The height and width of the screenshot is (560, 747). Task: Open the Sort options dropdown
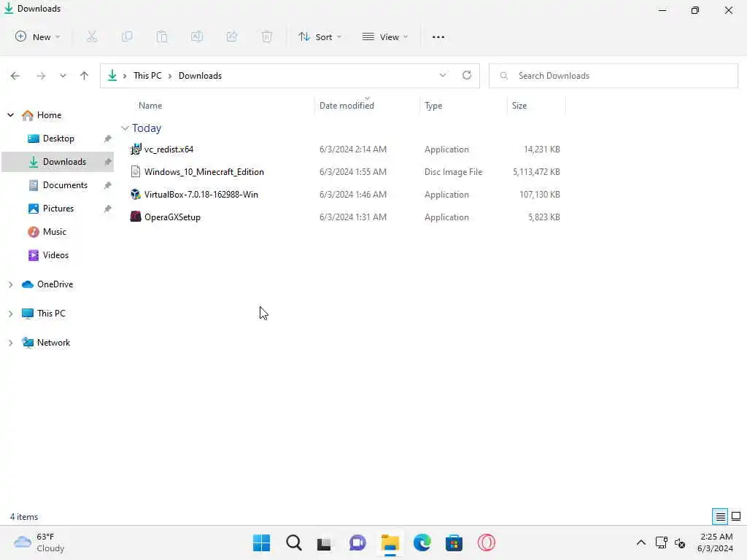320,36
